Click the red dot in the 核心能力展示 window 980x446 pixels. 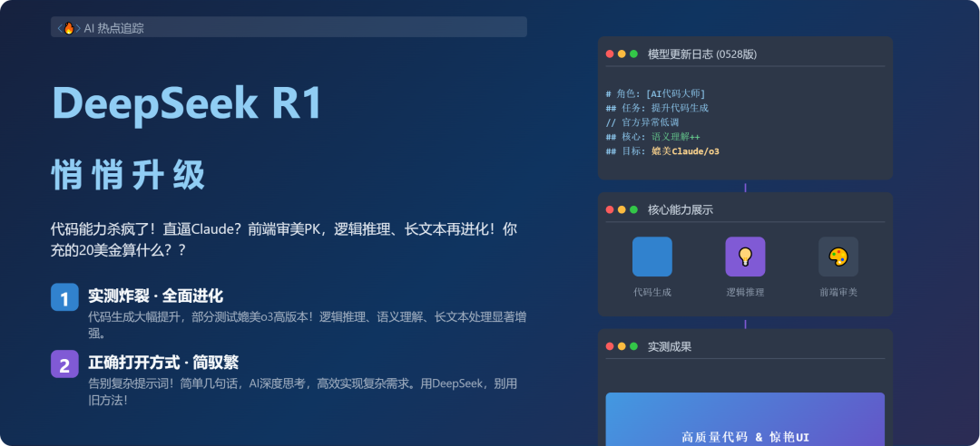[610, 210]
